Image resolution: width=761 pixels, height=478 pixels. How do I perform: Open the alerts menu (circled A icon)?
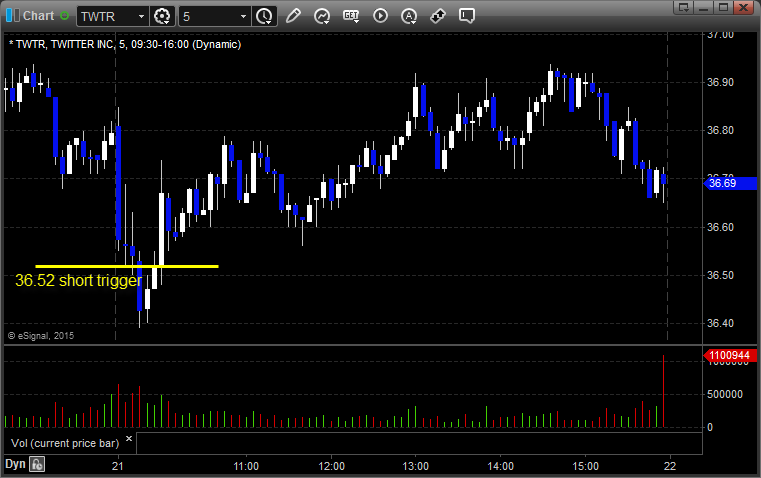[409, 16]
